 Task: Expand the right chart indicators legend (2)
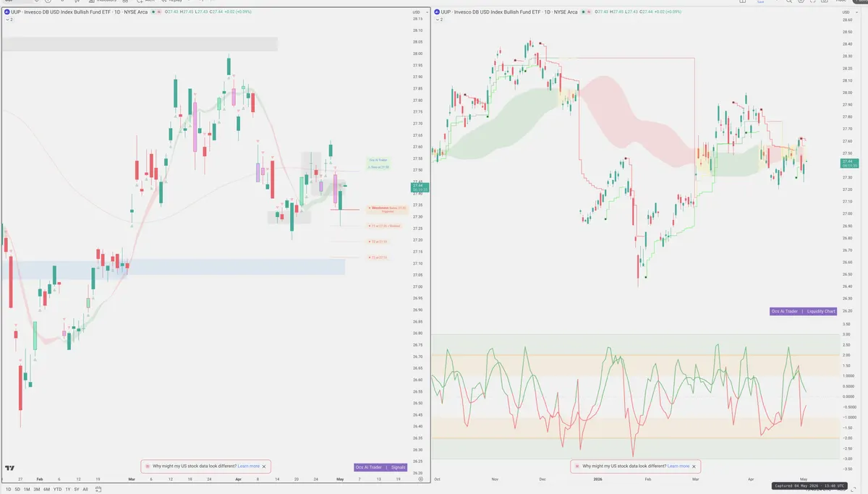(438, 20)
